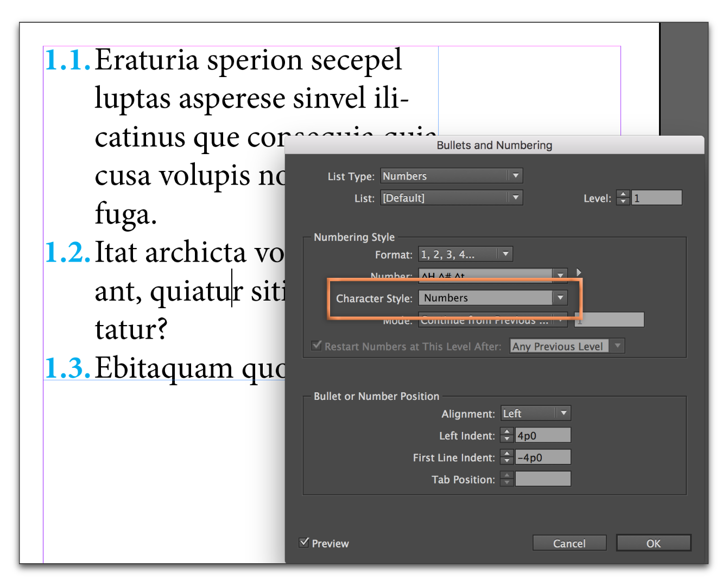The image size is (728, 586).
Task: Uncheck Restart Numbers at This Level After
Action: (316, 345)
